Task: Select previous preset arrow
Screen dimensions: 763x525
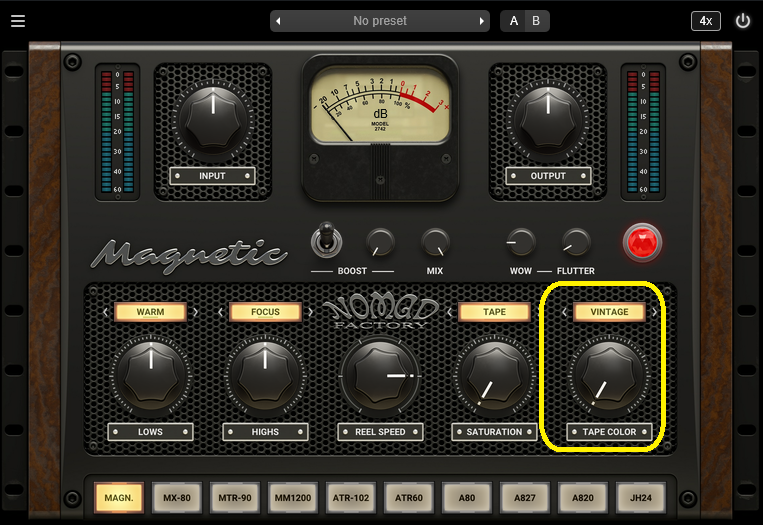Action: click(278, 21)
